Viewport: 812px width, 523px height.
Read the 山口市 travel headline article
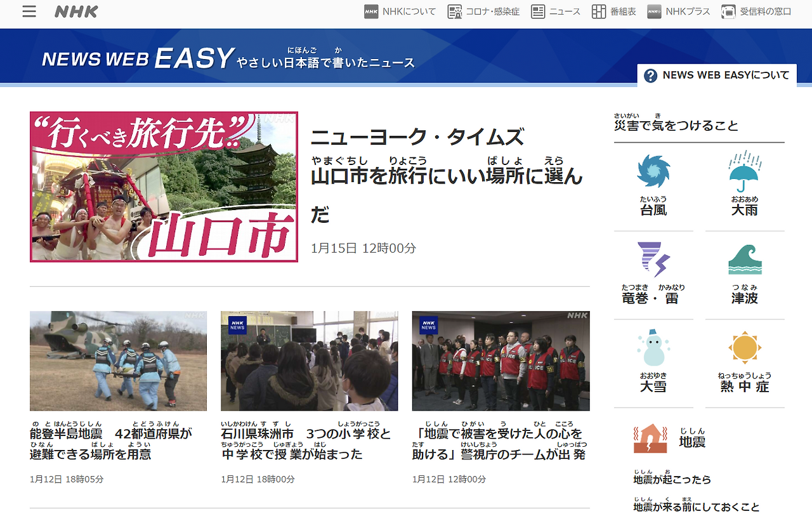pyautogui.click(x=447, y=176)
